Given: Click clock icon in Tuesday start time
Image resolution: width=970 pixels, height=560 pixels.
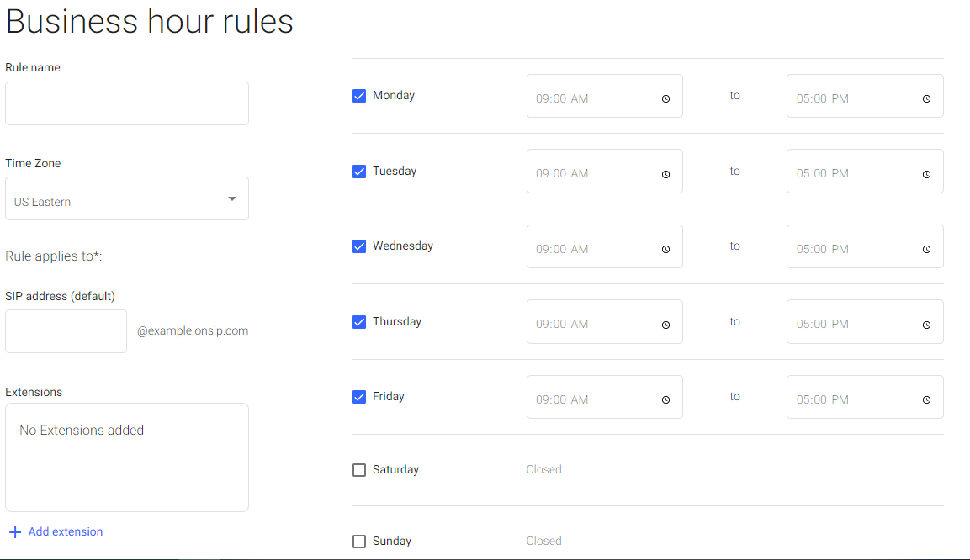Looking at the screenshot, I should (665, 174).
